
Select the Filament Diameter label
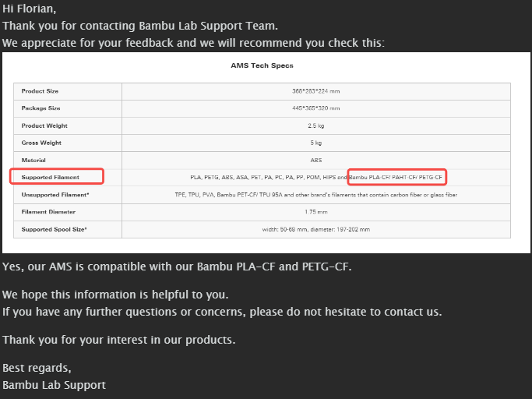[x=48, y=211]
